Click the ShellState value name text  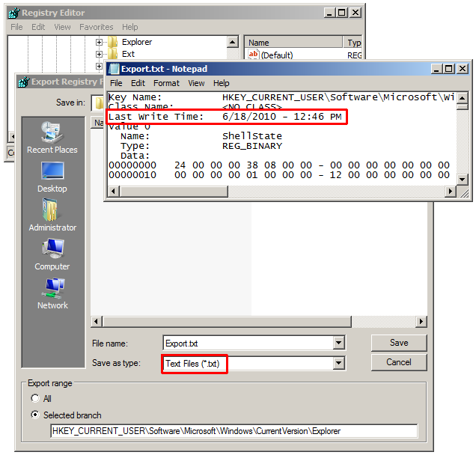click(x=252, y=136)
